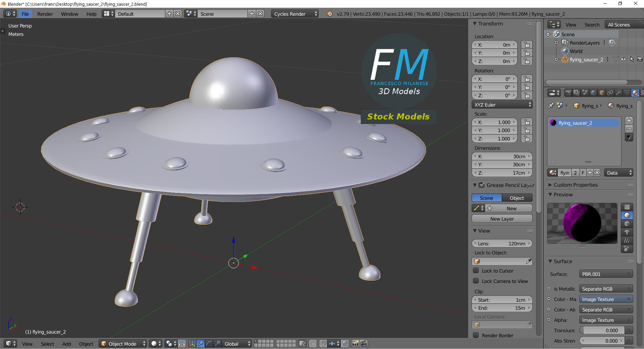Toggle lock on Location X

[527, 45]
